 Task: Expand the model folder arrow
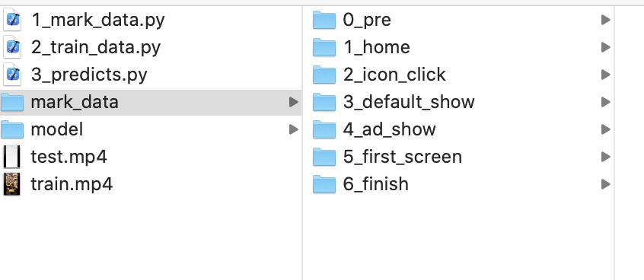click(x=293, y=129)
